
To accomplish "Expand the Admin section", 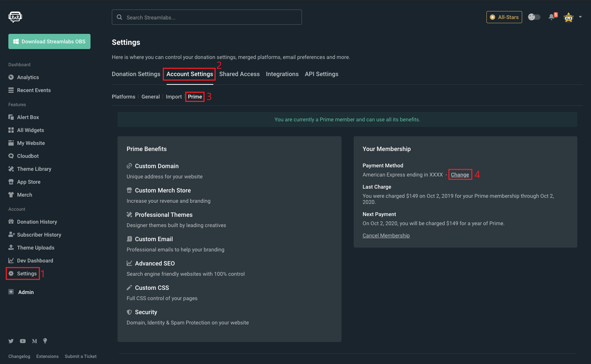I will pos(21,292).
